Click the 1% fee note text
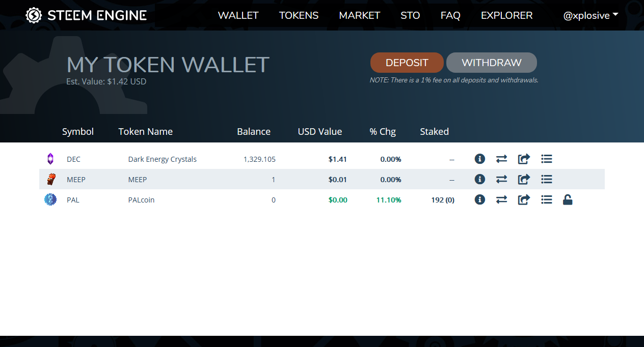 coord(454,80)
